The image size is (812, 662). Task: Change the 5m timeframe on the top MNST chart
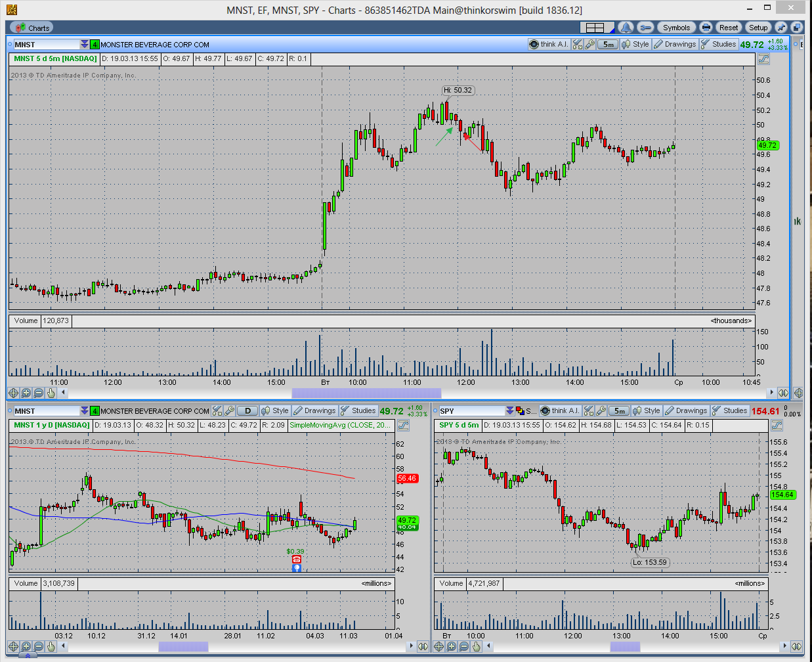click(x=609, y=44)
